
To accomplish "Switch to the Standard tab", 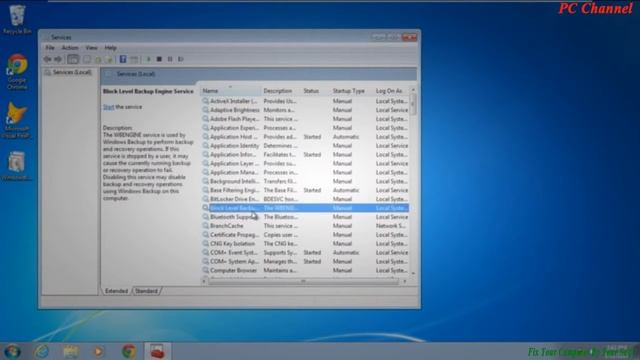I will (x=147, y=291).
